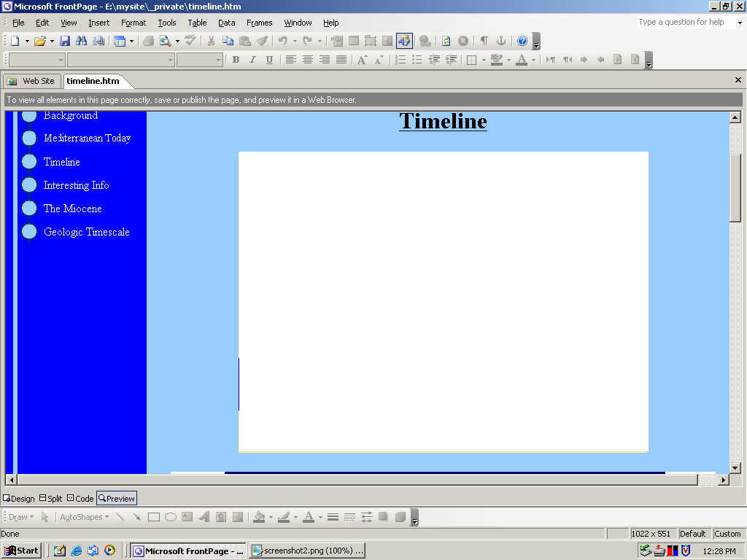
Task: Toggle Align Left
Action: [290, 60]
